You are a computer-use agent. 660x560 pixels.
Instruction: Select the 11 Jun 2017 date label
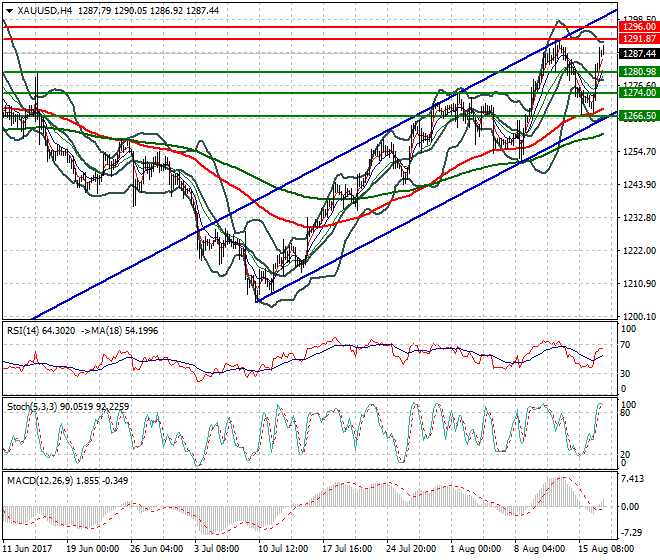(x=27, y=549)
